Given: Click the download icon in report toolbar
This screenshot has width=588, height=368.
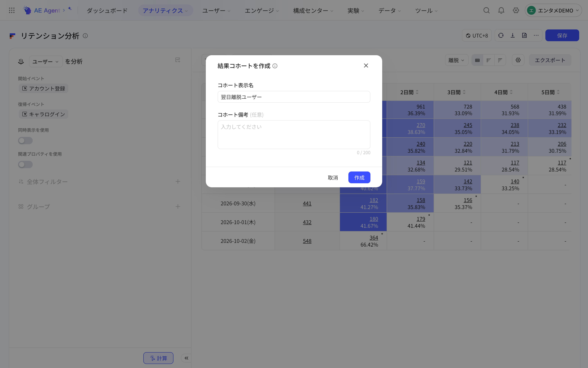Looking at the screenshot, I should (x=513, y=36).
